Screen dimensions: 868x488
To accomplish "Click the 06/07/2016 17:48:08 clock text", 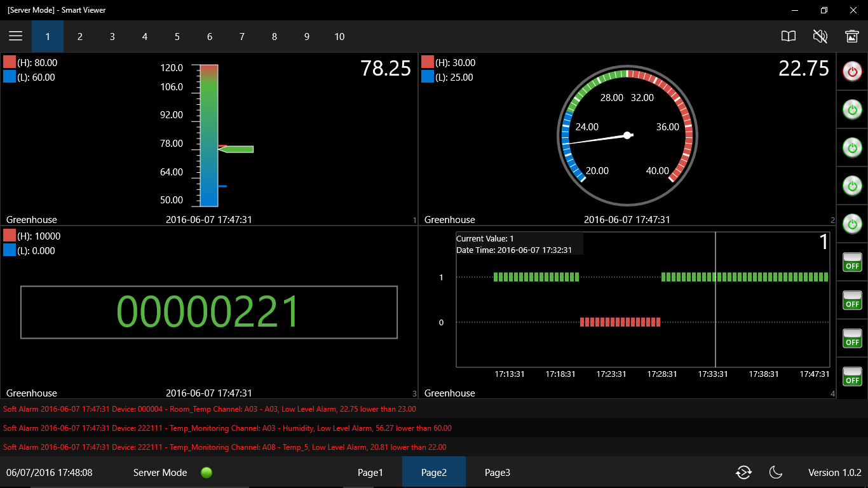I will pyautogui.click(x=49, y=472).
